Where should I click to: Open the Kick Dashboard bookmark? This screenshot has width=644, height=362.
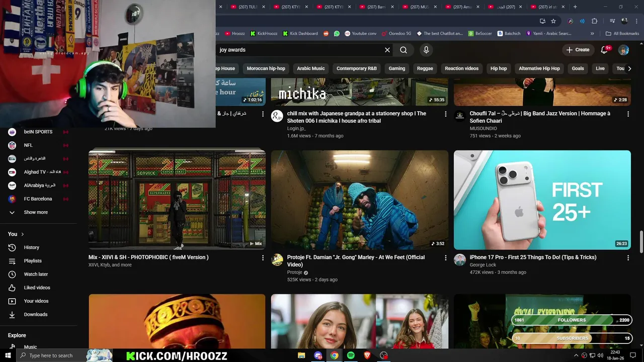click(x=300, y=34)
